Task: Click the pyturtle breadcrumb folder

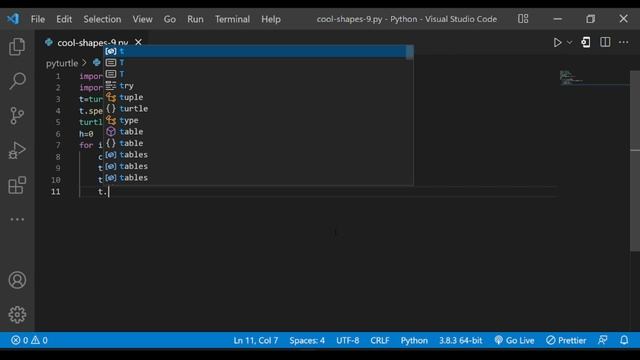Action: click(62, 63)
